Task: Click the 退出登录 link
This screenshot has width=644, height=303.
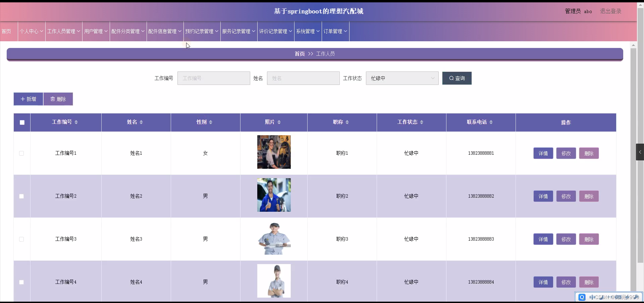Action: point(610,11)
